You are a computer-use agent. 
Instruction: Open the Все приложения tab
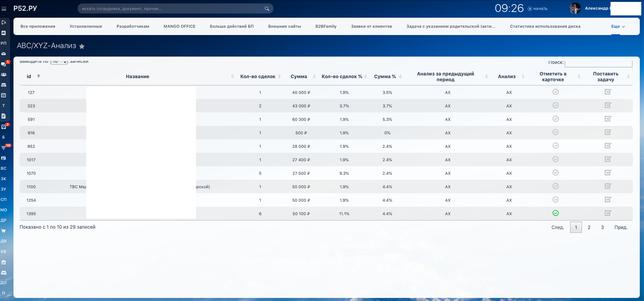[x=38, y=27]
